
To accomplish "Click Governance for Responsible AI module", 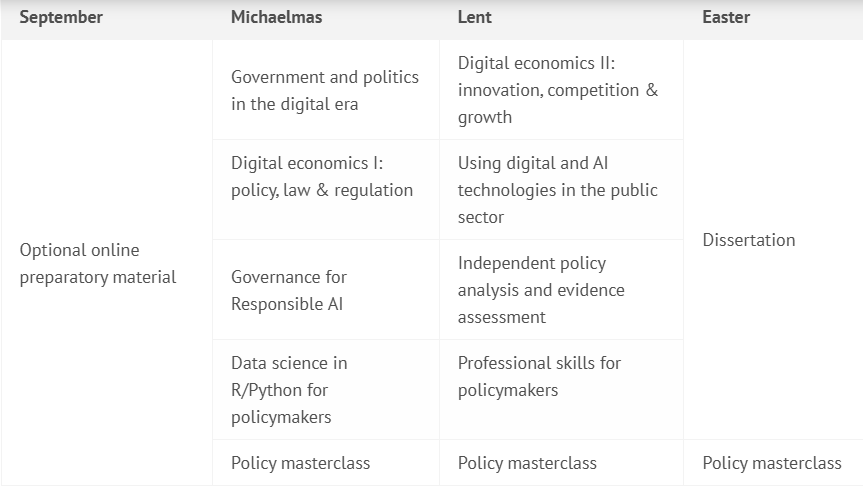I will pos(289,290).
